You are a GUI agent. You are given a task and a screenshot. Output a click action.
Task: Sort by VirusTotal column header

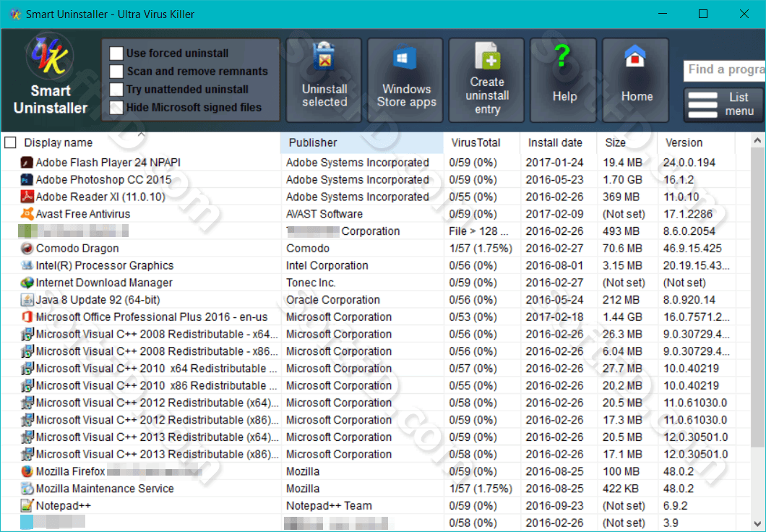[x=481, y=142]
